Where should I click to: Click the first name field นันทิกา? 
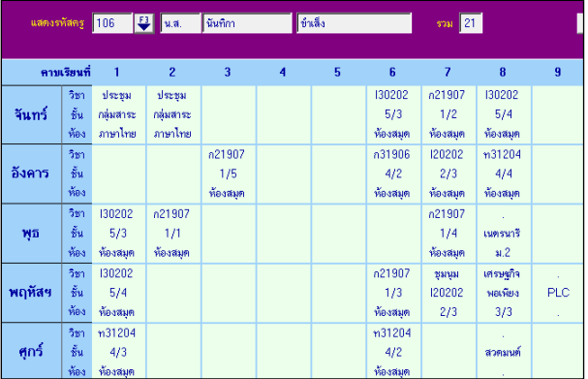pyautogui.click(x=247, y=23)
